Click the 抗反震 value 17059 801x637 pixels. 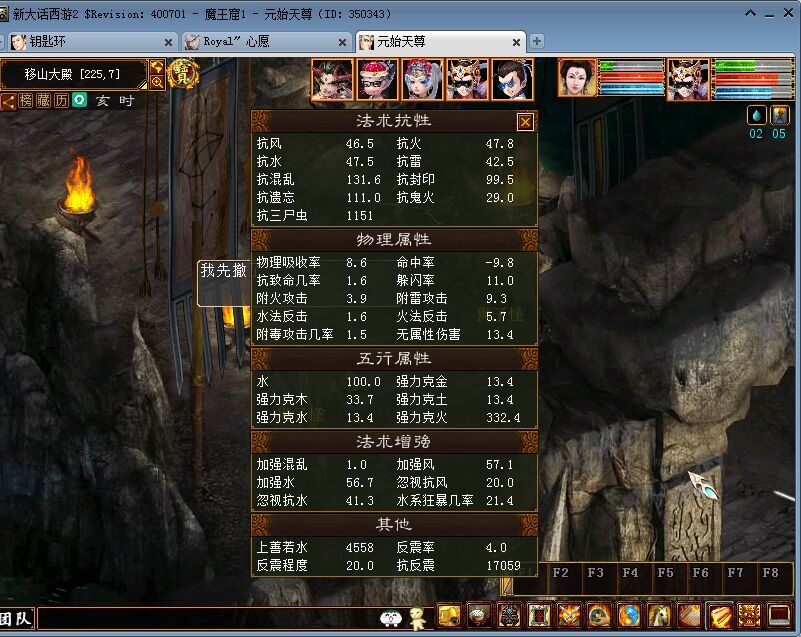503,565
